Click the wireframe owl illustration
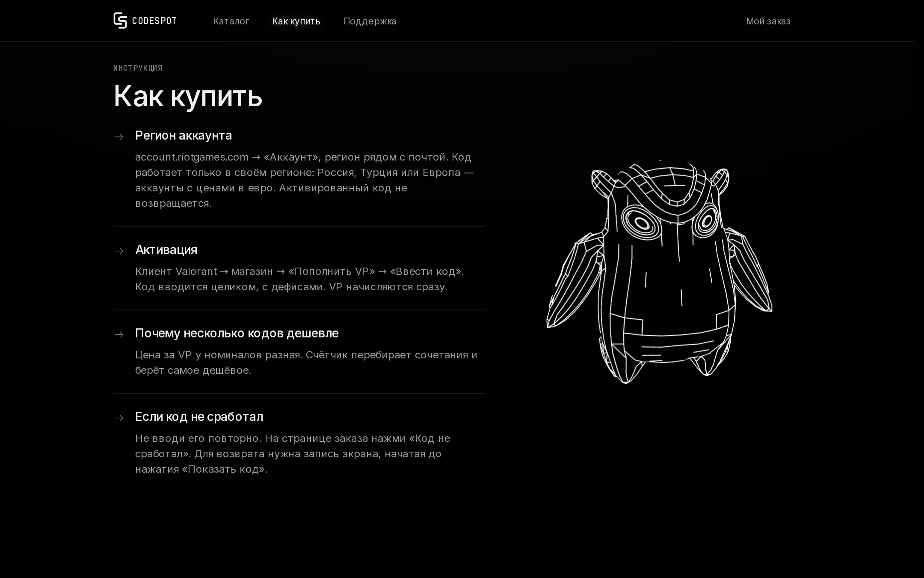 tap(659, 272)
